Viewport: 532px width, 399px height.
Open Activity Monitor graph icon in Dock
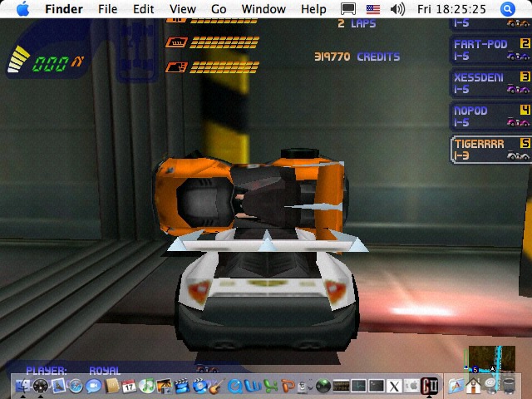(x=358, y=386)
